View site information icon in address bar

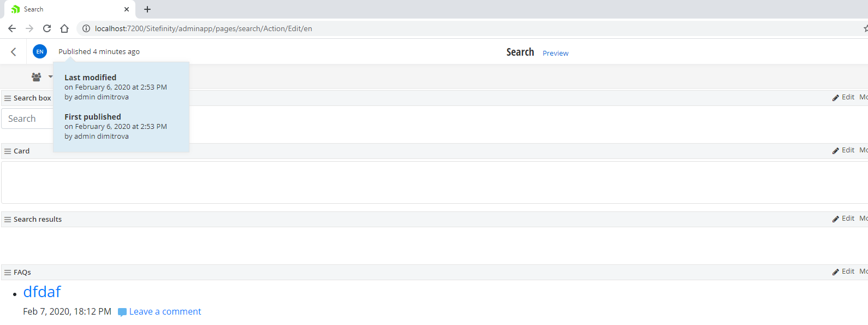click(86, 28)
